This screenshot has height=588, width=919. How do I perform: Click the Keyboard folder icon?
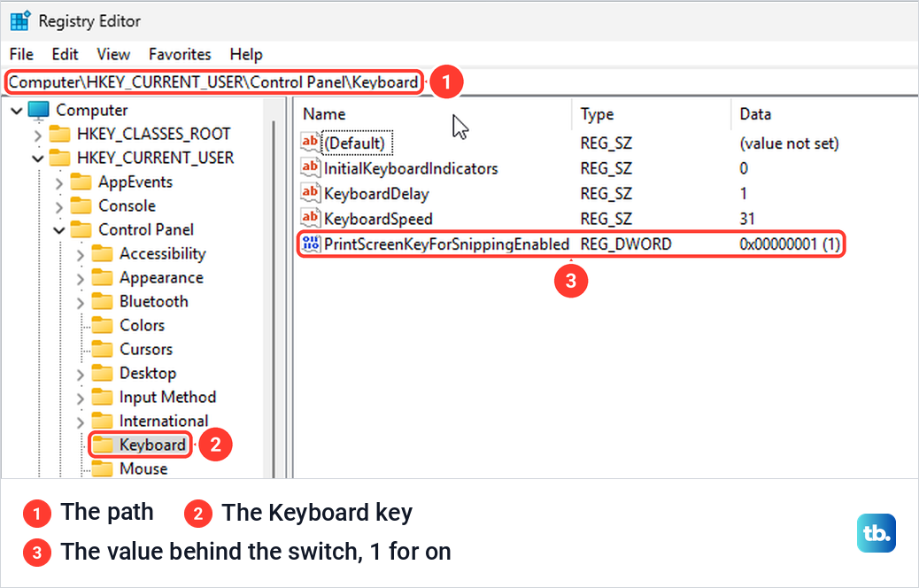pyautogui.click(x=104, y=445)
